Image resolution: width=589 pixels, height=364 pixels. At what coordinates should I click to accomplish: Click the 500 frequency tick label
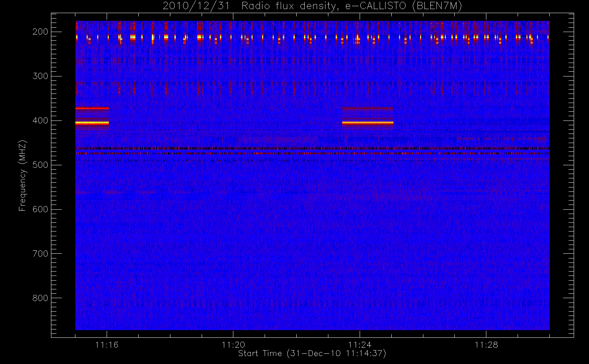coord(40,165)
